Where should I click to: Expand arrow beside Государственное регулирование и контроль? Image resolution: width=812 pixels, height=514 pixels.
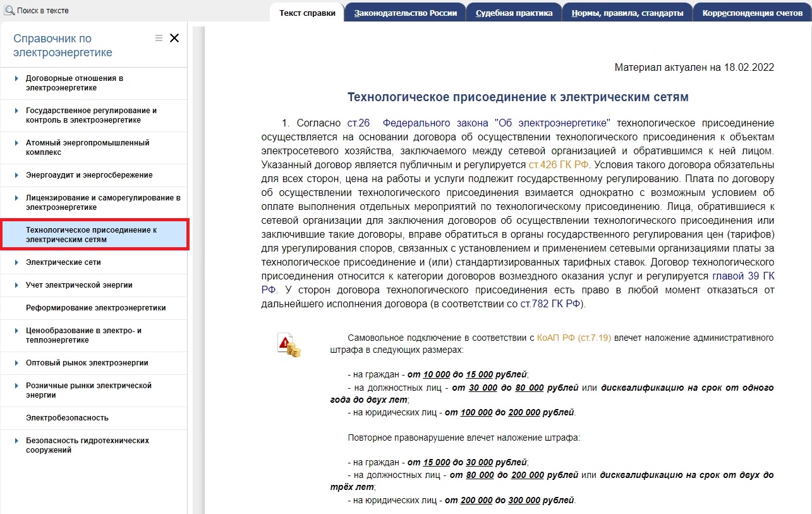[x=16, y=111]
